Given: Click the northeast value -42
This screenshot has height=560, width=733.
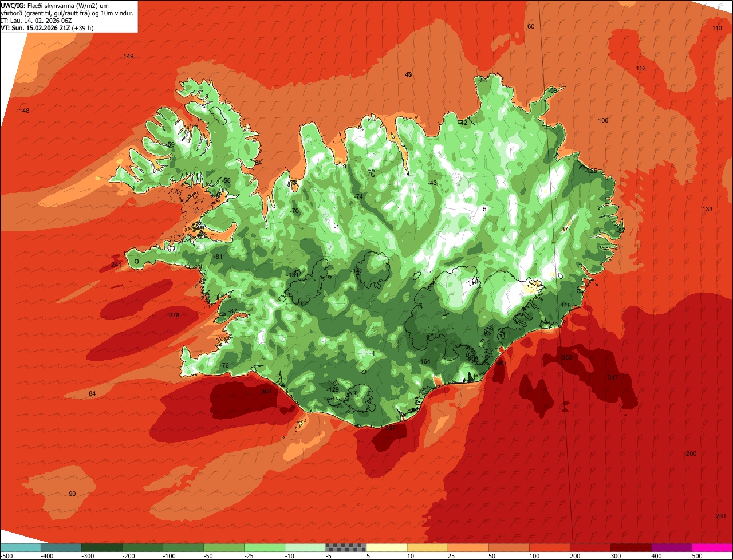Looking at the screenshot, I should point(463,123).
